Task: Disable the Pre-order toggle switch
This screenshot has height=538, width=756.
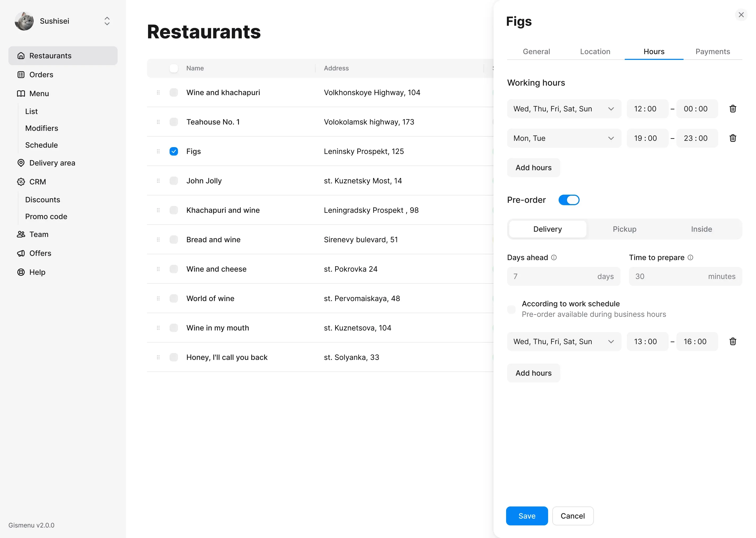Action: 569,200
